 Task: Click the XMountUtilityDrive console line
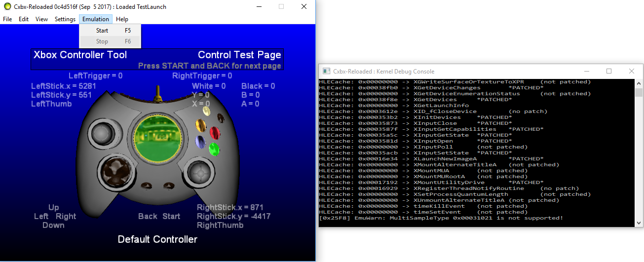[431, 182]
